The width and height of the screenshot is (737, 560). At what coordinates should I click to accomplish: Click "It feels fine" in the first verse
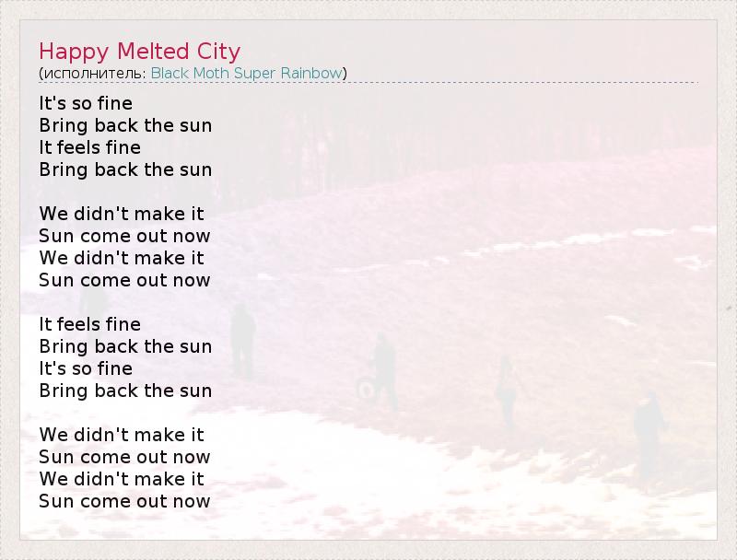click(89, 147)
